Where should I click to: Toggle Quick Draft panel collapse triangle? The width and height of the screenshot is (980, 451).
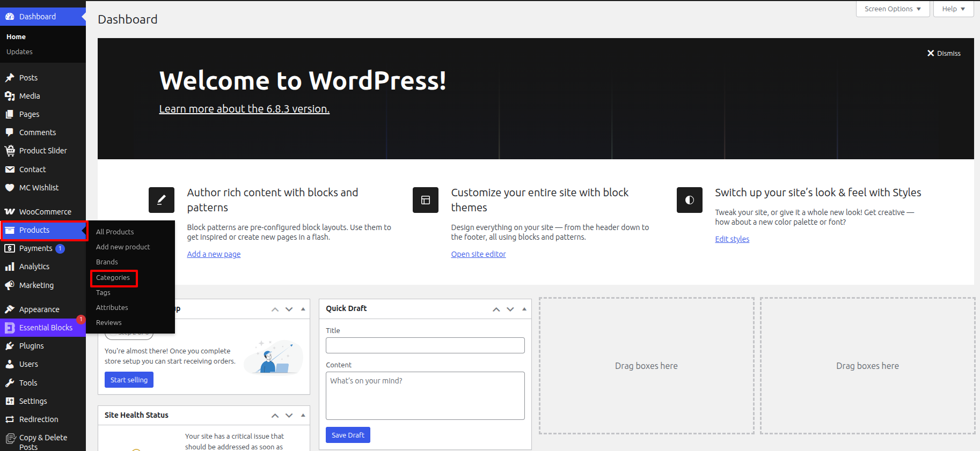click(x=524, y=309)
